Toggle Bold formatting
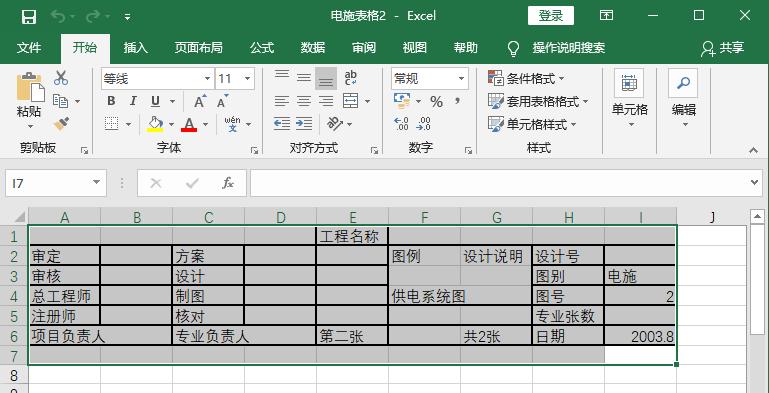This screenshot has width=769, height=393. 111,101
